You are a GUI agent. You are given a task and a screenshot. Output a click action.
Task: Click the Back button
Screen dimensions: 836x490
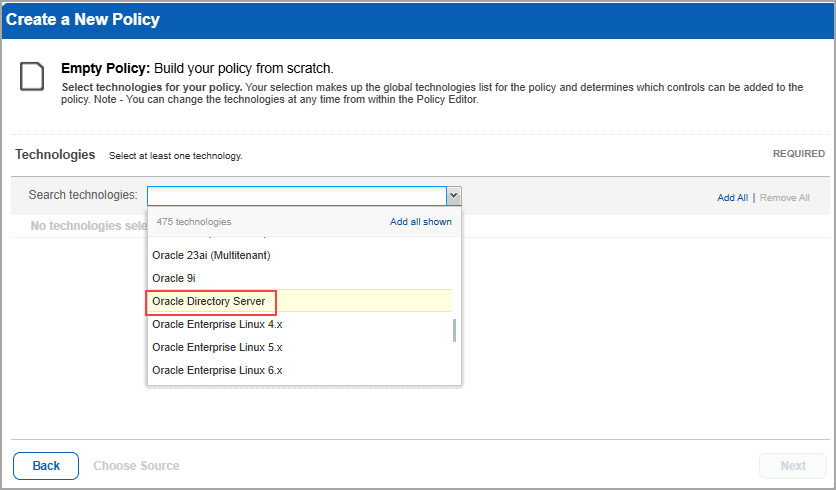pyautogui.click(x=46, y=466)
